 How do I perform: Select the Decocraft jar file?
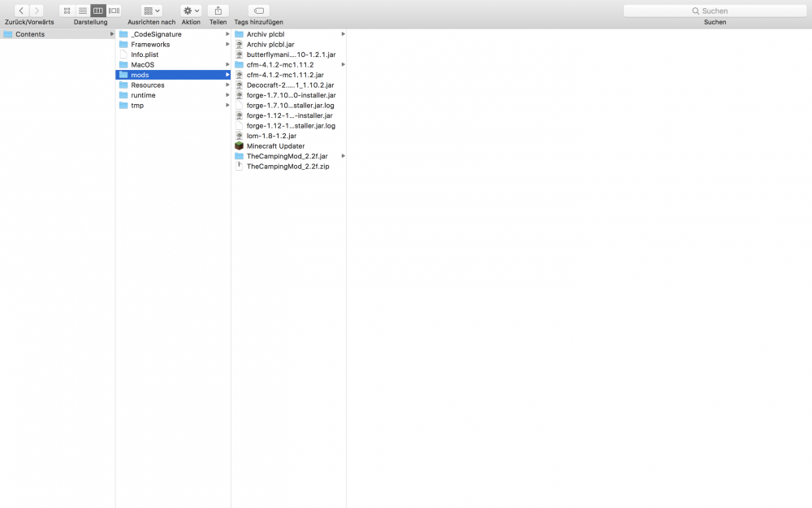[x=288, y=85]
